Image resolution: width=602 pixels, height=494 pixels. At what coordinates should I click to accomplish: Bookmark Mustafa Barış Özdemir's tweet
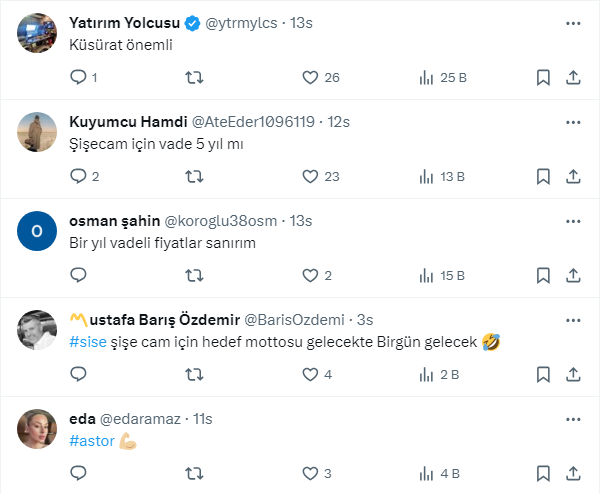542,374
